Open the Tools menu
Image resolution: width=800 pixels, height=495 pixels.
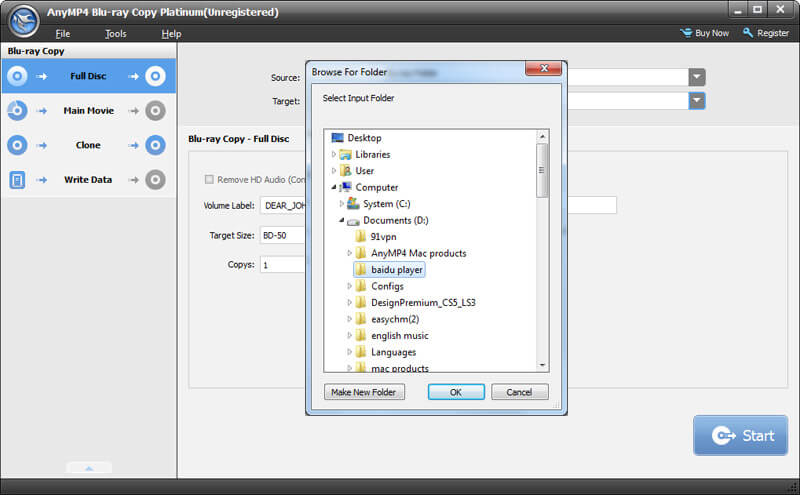coord(116,34)
